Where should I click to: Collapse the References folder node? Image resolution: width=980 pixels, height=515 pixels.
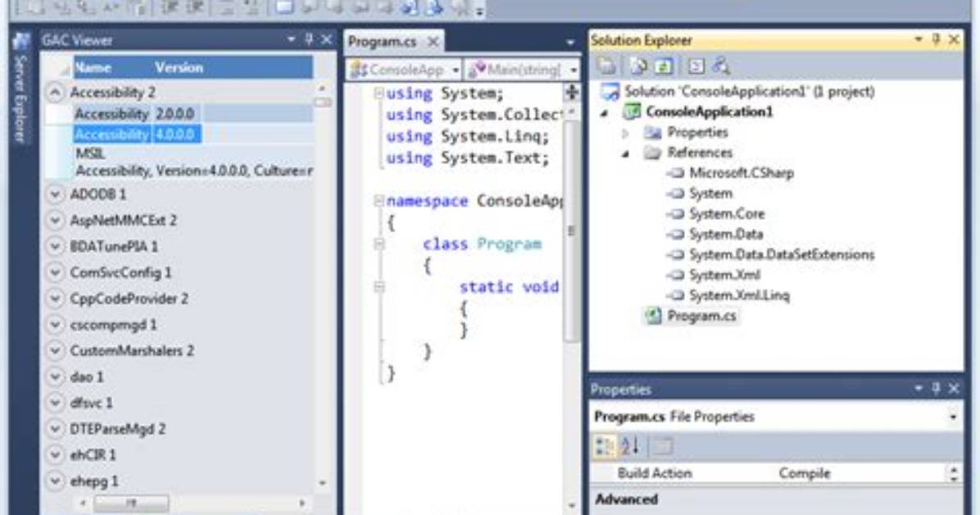point(625,153)
